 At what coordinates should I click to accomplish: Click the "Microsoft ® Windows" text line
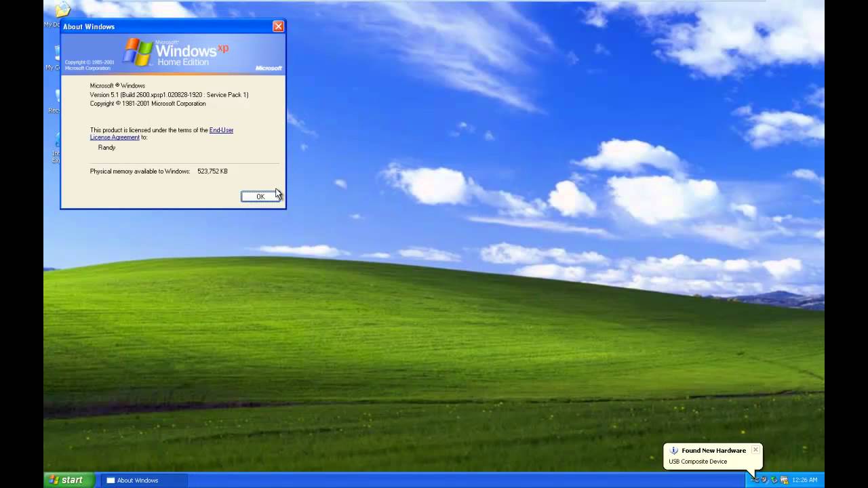[117, 86]
